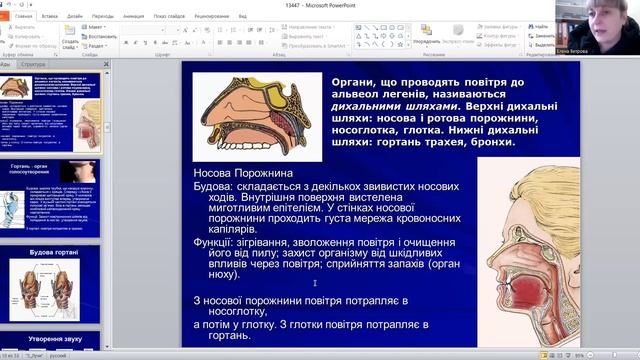Close the slides thumbnail pane
Screen dimensions: 640x360
(106, 64)
